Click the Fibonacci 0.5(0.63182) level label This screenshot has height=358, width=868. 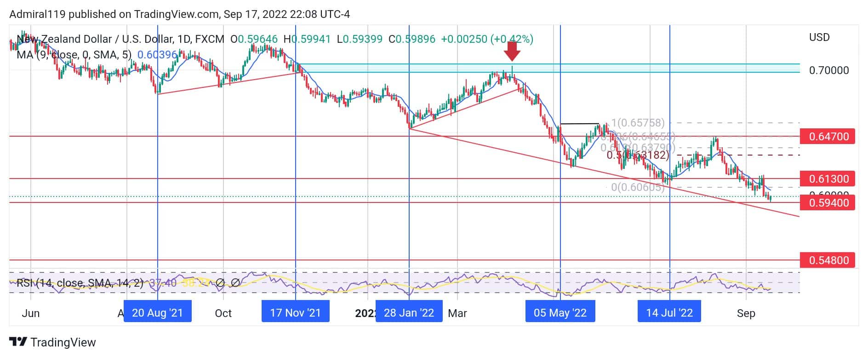tap(638, 155)
